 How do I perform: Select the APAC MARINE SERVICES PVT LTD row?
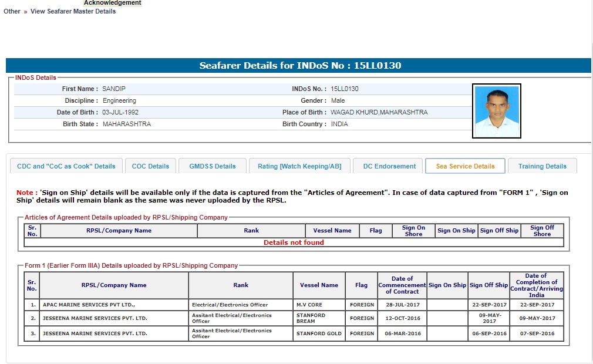89,305
